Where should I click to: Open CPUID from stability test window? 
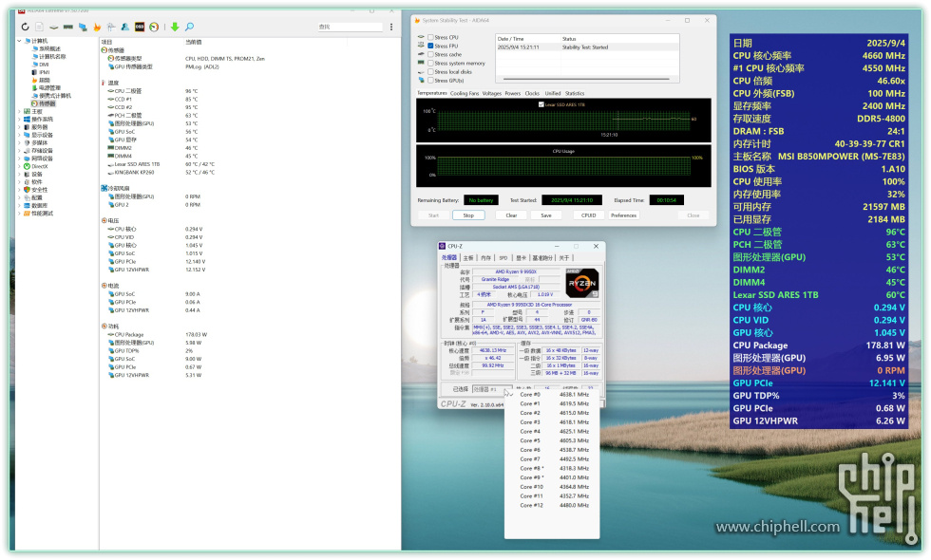pyautogui.click(x=588, y=215)
